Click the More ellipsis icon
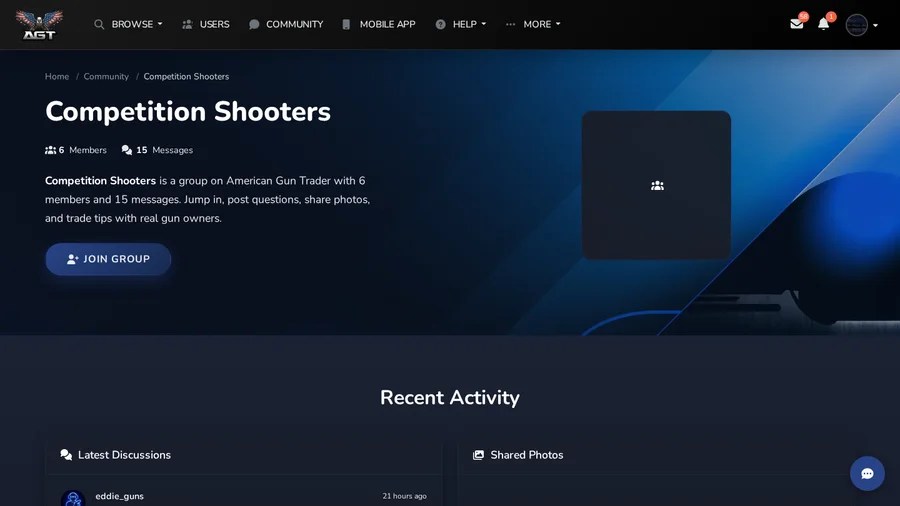 510,25
